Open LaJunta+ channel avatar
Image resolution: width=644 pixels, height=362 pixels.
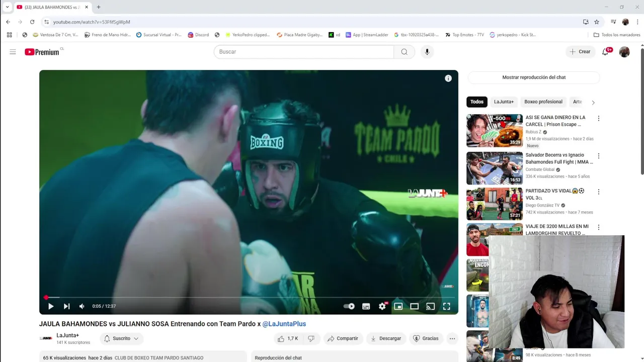pos(46,338)
